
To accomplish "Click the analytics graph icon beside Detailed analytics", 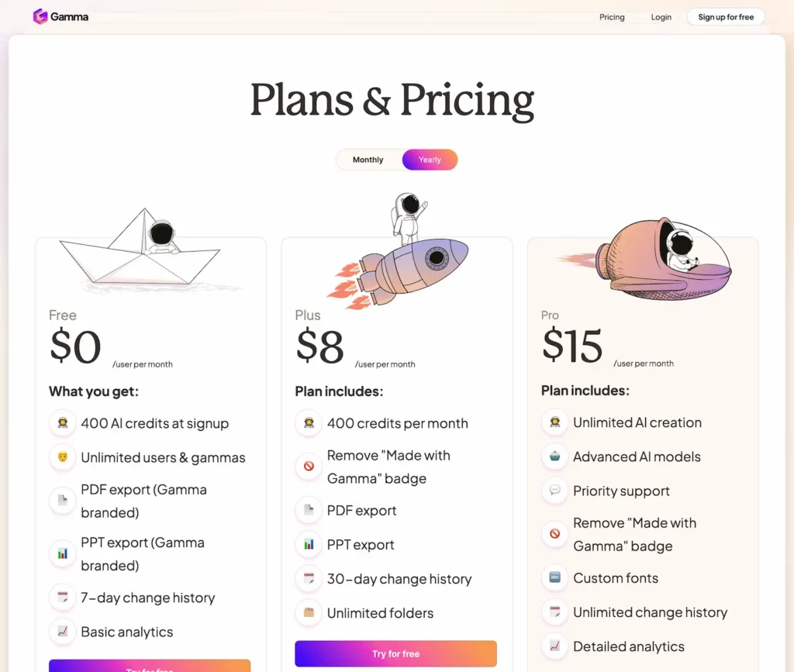I will (x=554, y=646).
